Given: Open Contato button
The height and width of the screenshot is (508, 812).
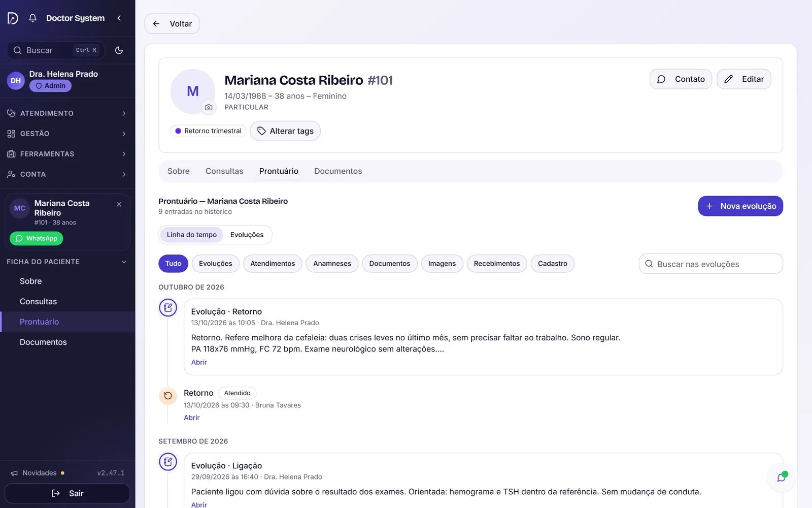Looking at the screenshot, I should [x=681, y=79].
